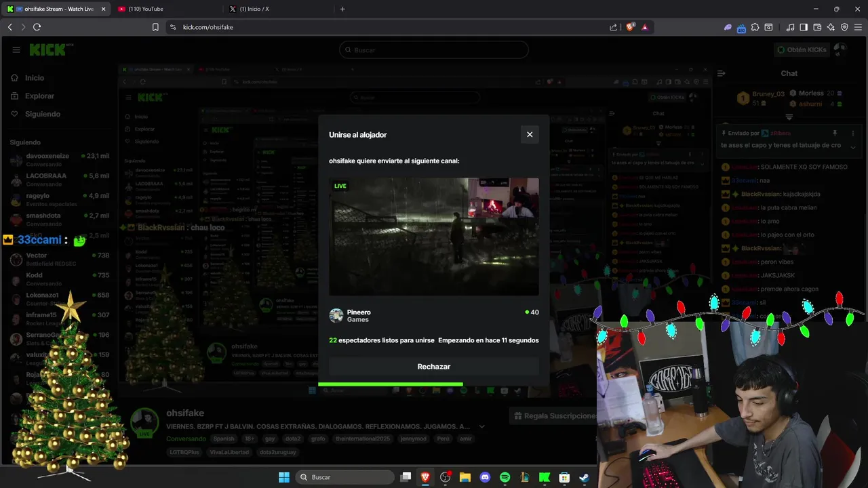The width and height of the screenshot is (868, 488).
Task: Click the Conversando category link
Action: (186, 439)
